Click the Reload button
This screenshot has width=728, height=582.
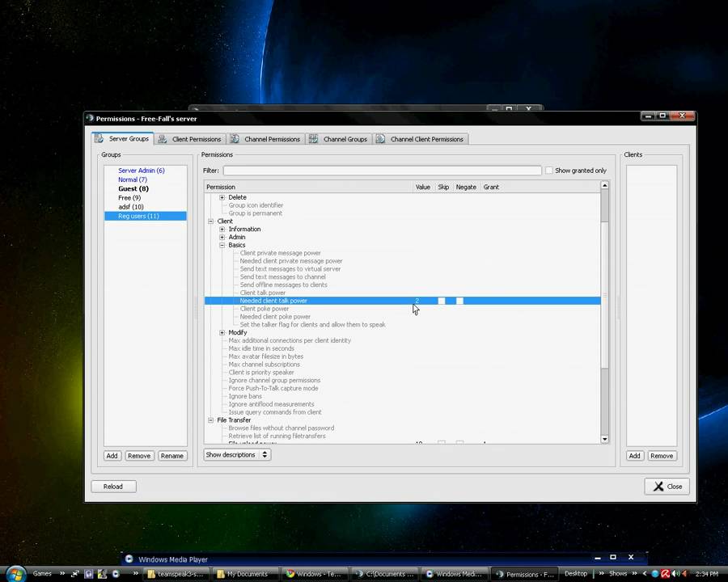pos(113,487)
